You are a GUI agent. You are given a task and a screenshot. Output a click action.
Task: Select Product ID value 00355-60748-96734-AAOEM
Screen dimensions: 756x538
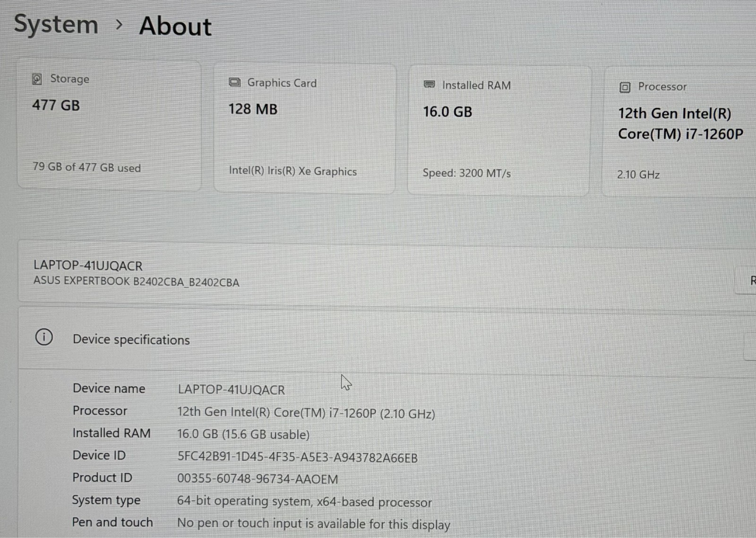[258, 478]
